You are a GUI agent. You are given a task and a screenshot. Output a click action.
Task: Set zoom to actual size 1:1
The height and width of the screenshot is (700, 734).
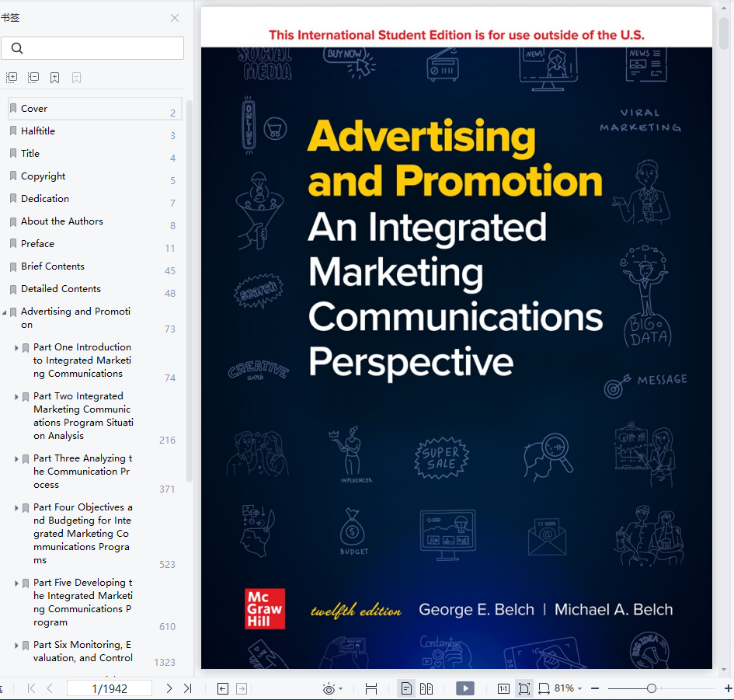click(x=503, y=688)
